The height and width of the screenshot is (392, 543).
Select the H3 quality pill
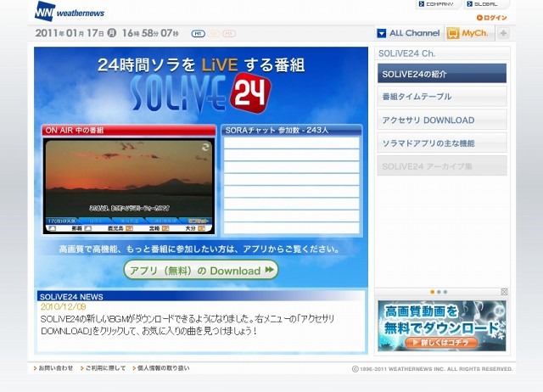(x=229, y=34)
